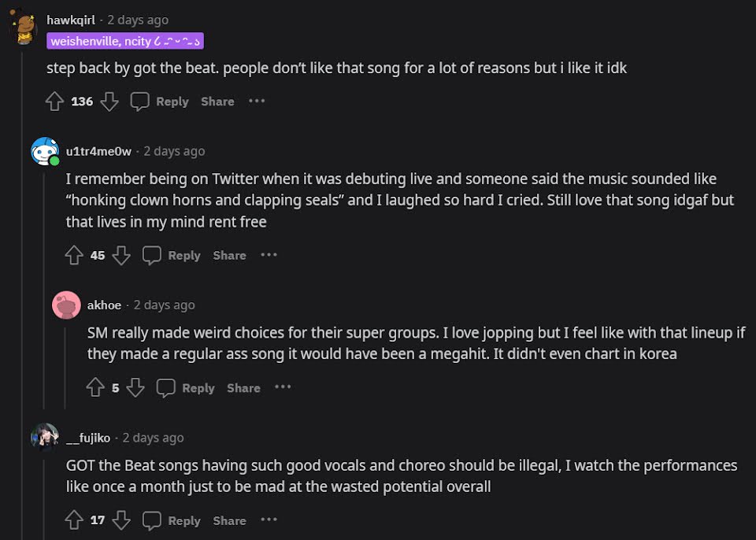Image resolution: width=756 pixels, height=540 pixels.
Task: Open more options on u1tr4me0w's comment
Action: pyautogui.click(x=269, y=256)
